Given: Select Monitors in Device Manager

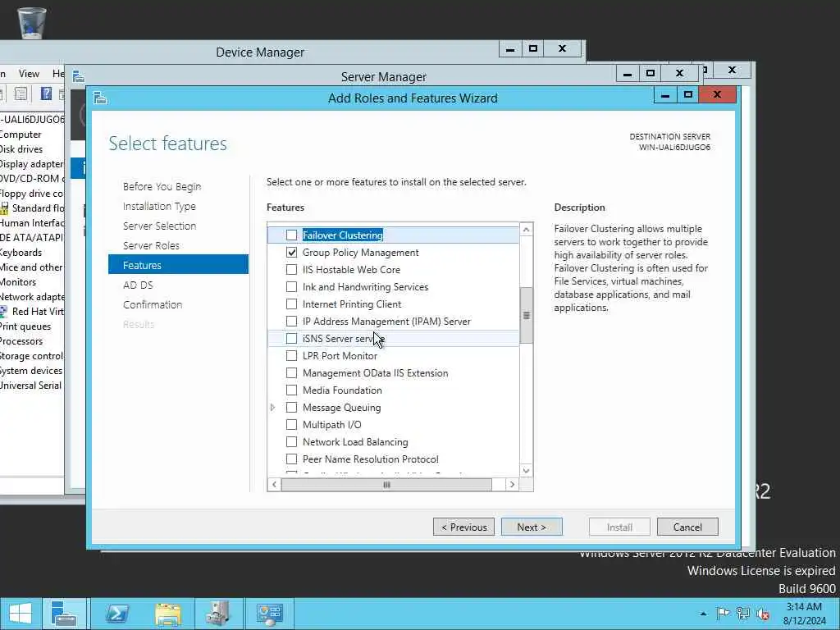Looking at the screenshot, I should tap(18, 282).
